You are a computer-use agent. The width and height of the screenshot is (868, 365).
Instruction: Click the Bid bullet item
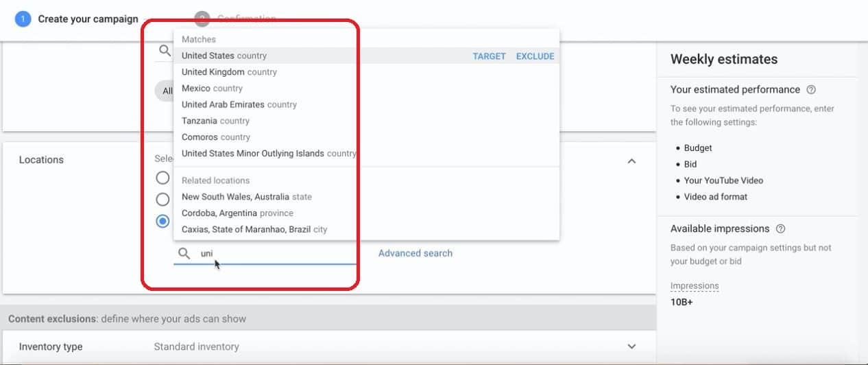tap(690, 164)
